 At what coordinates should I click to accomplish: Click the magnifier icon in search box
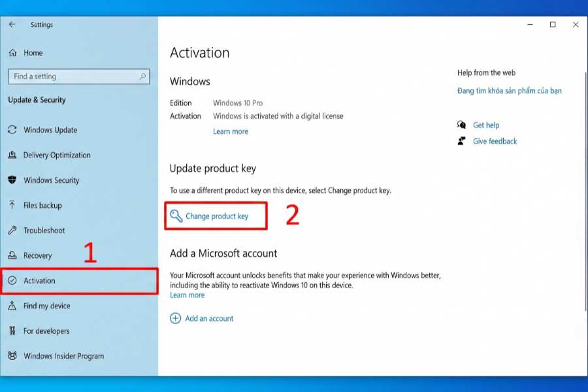coord(142,76)
